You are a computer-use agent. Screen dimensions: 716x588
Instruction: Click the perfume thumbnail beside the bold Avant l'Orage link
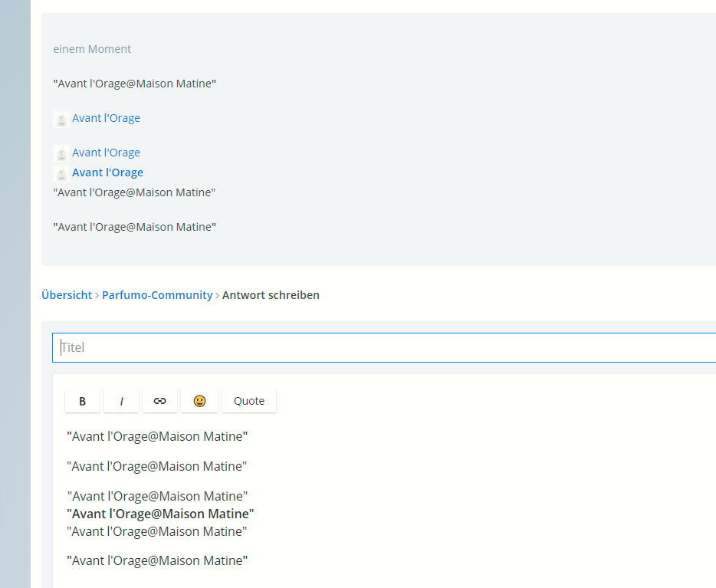[x=61, y=174]
